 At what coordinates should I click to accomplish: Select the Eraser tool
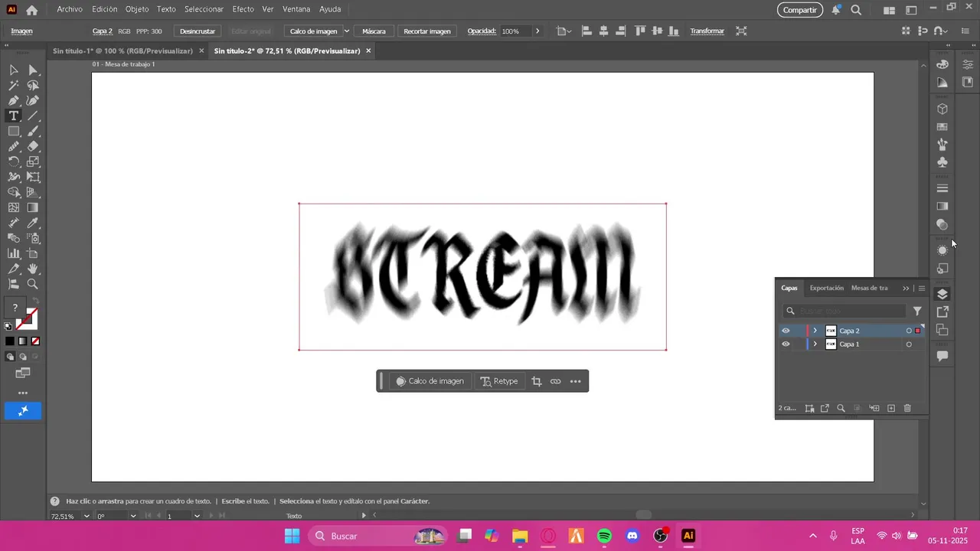33,146
